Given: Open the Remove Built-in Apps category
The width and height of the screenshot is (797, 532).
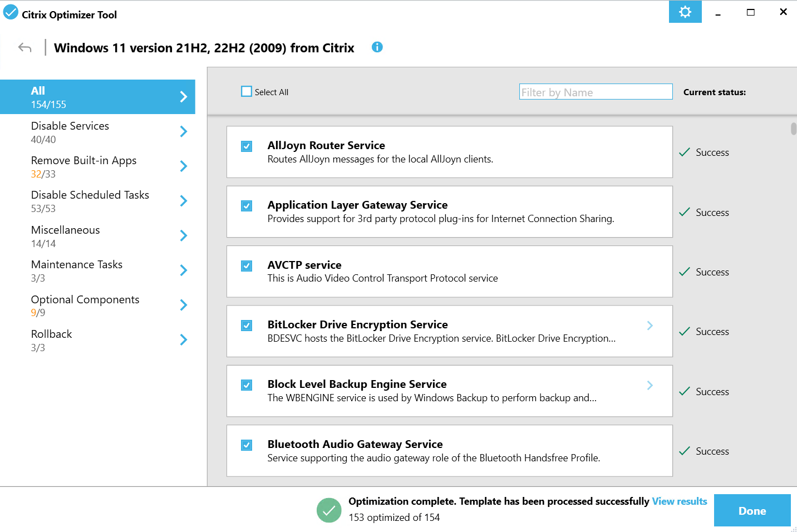Looking at the screenshot, I should coord(97,166).
